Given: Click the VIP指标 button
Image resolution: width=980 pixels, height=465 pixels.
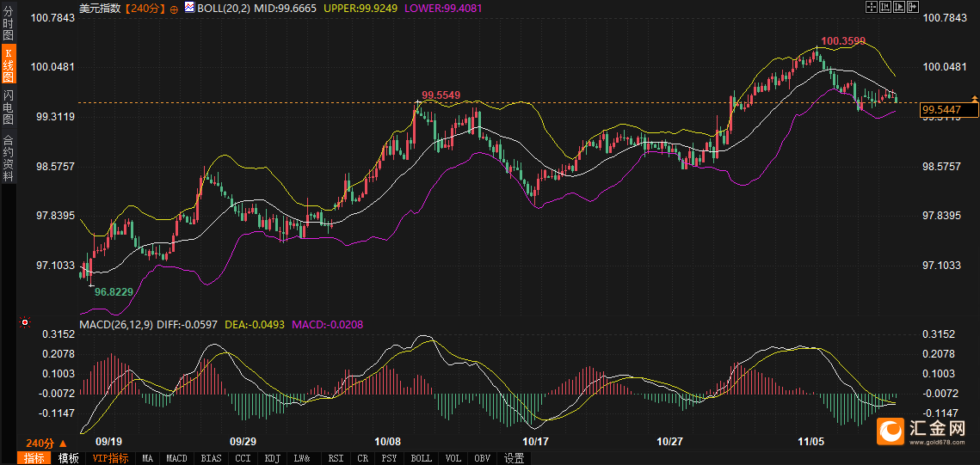Looking at the screenshot, I should [110, 458].
